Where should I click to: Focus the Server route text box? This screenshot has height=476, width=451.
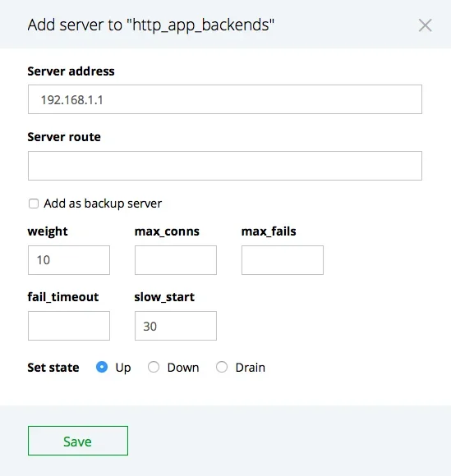pos(225,166)
